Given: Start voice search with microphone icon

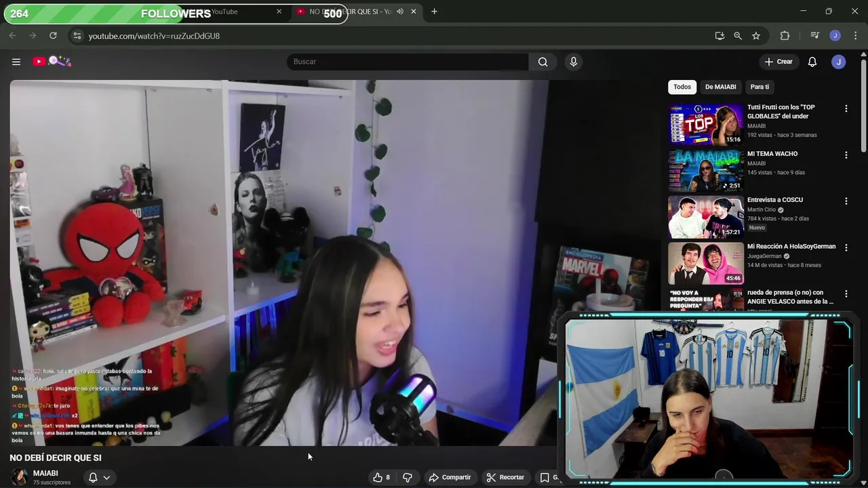Looking at the screenshot, I should pos(574,62).
